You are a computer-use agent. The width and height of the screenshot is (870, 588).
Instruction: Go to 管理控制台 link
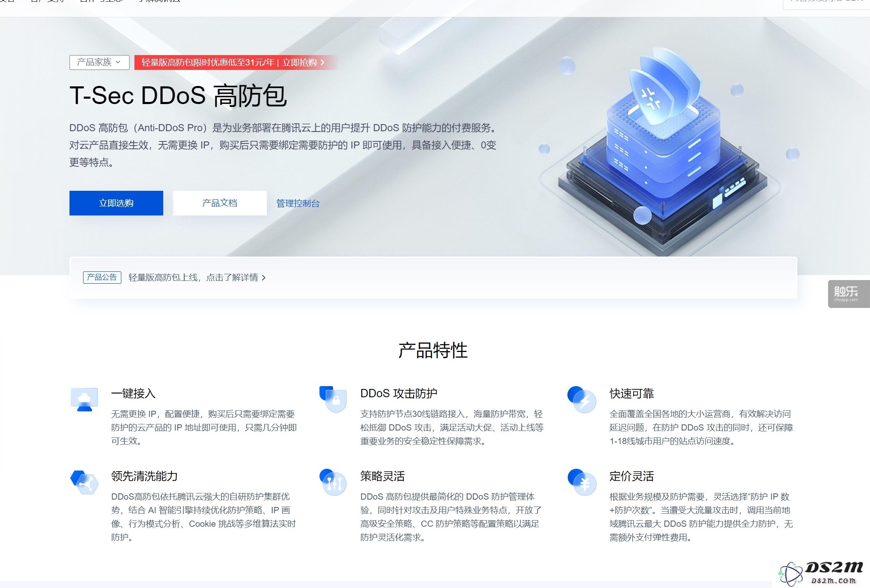pos(298,204)
